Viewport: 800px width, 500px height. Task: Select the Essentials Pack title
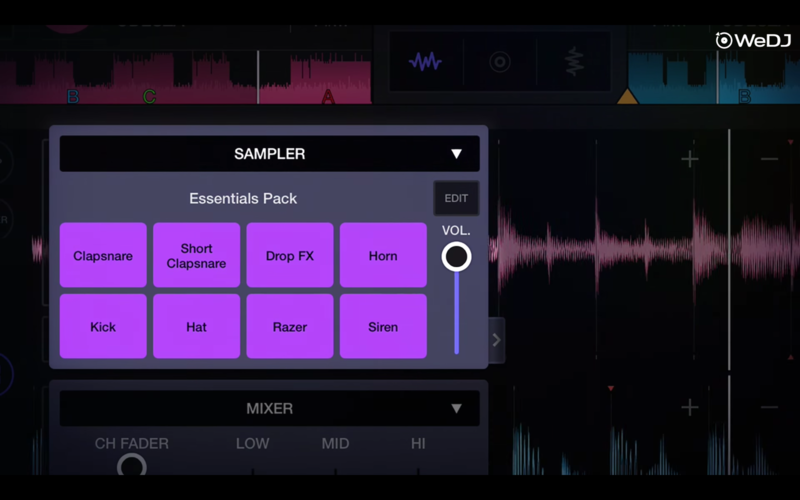coord(243,199)
